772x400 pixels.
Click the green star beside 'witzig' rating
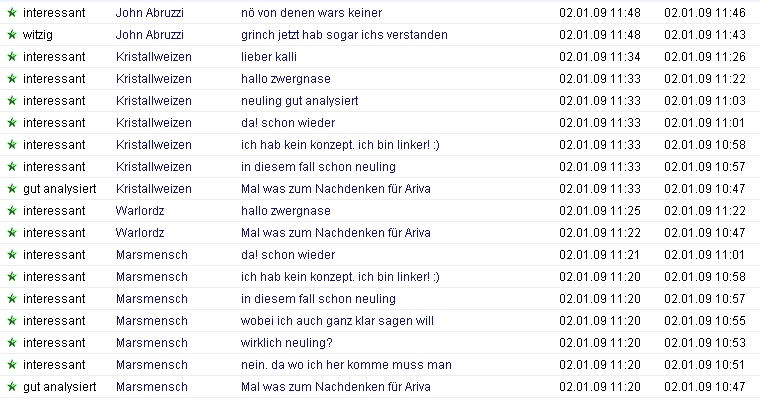click(12, 35)
